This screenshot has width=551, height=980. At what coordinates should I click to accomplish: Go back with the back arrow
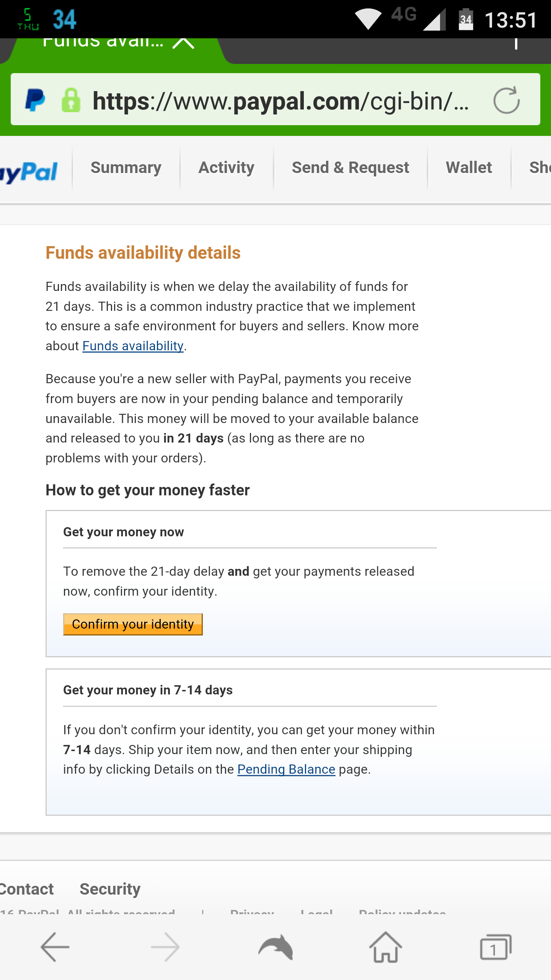(x=55, y=947)
